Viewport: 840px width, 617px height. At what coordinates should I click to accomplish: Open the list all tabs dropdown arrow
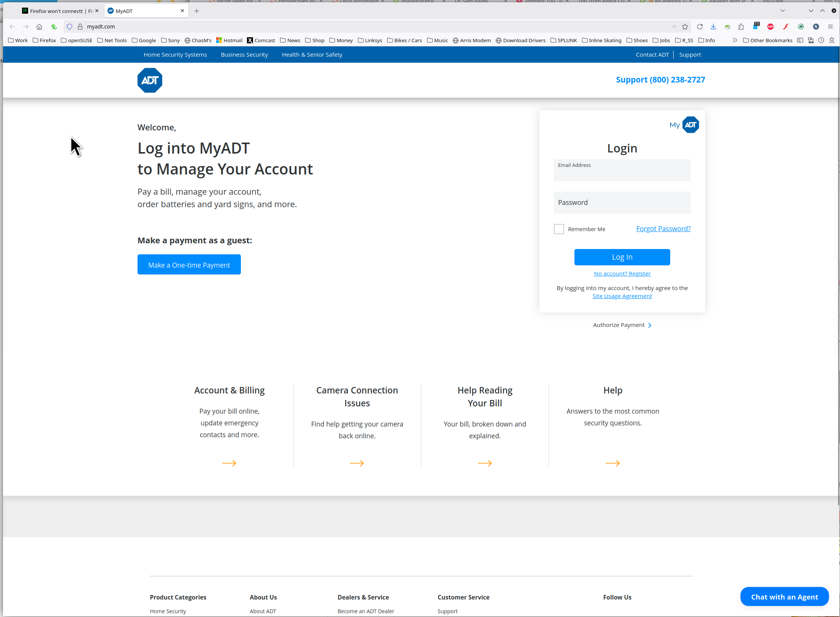tap(783, 11)
